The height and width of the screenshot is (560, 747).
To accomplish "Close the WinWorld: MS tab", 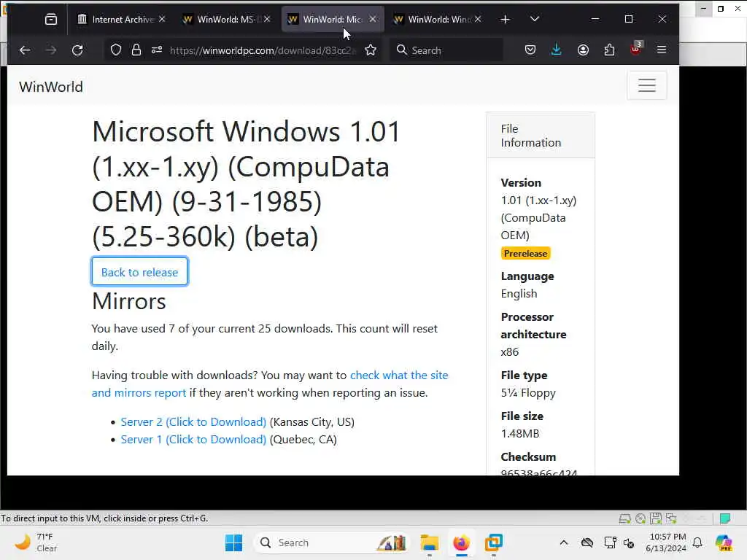I will 267,19.
